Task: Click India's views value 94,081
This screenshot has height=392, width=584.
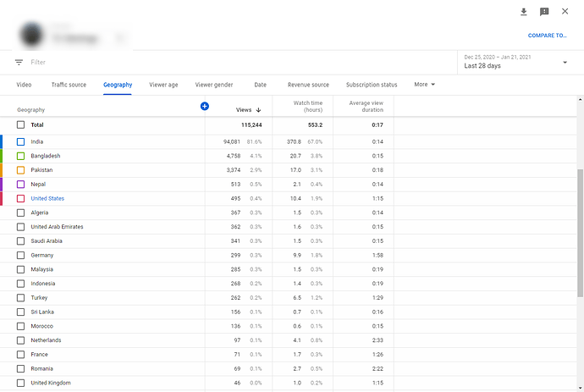Action: pos(232,141)
